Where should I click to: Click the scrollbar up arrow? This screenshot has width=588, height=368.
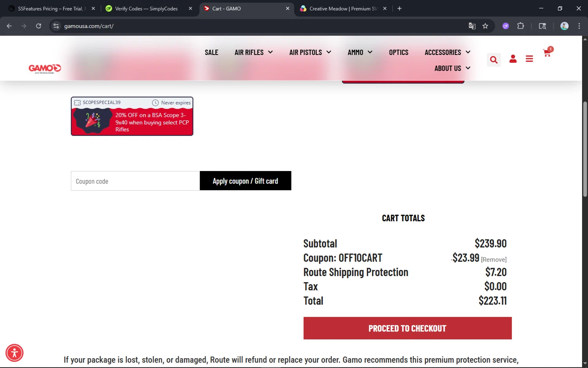click(585, 39)
